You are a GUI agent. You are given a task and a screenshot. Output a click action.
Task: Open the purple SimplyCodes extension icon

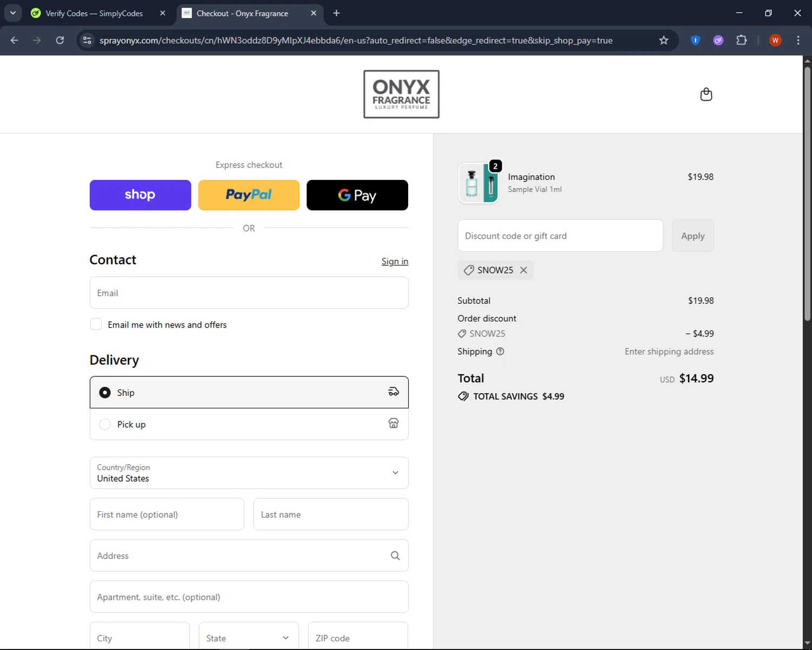coord(718,40)
